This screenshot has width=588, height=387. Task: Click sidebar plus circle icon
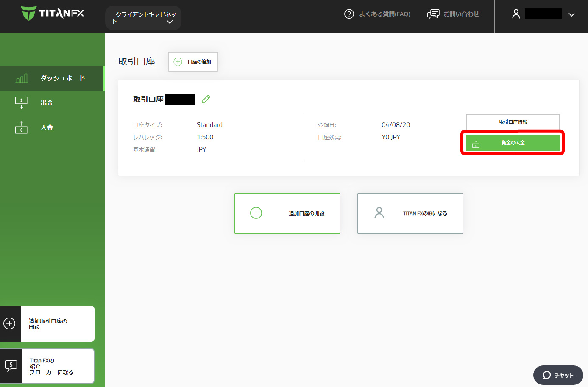pyautogui.click(x=9, y=323)
